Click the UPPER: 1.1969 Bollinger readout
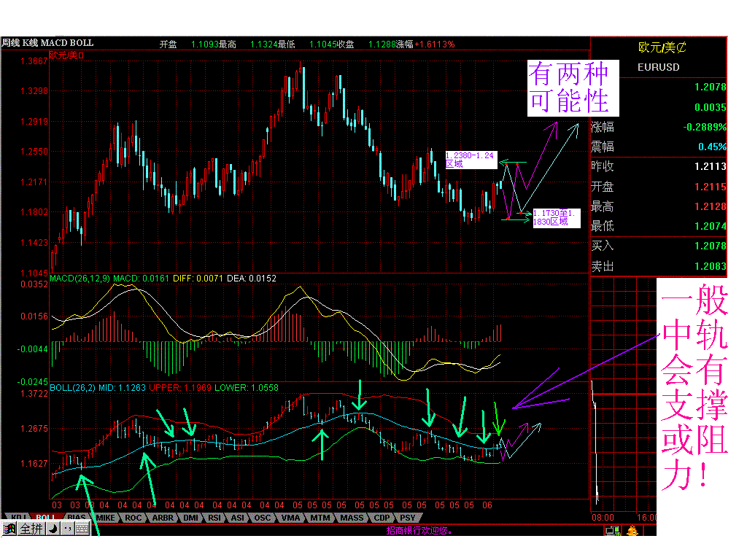 tap(180, 388)
